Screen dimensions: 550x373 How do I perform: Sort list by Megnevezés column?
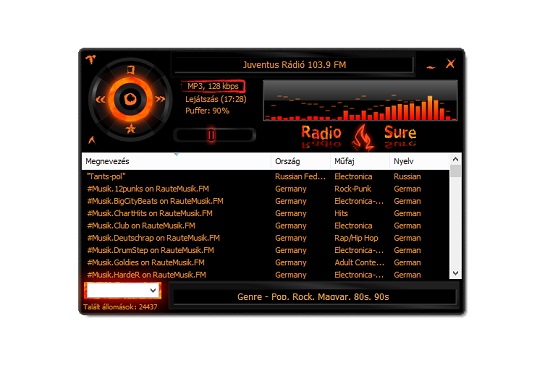[176, 161]
